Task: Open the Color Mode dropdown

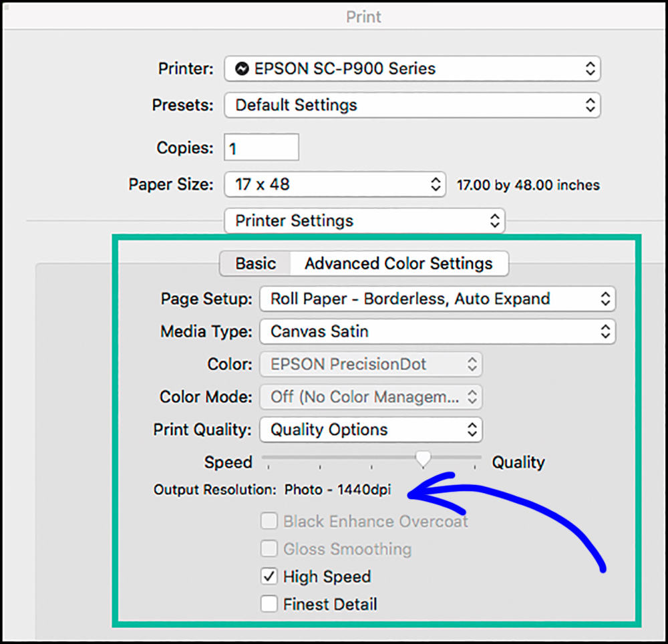Action: [x=371, y=397]
